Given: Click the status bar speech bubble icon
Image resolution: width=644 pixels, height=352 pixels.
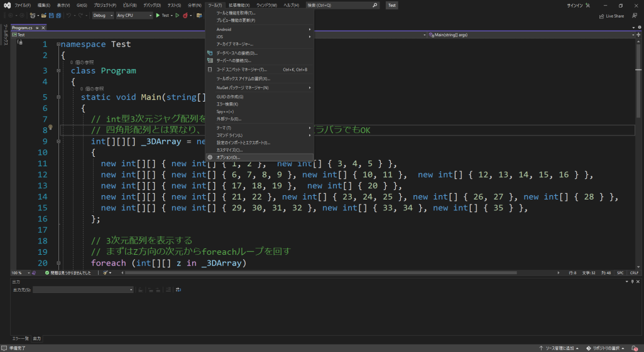Looking at the screenshot, I should point(4,348).
